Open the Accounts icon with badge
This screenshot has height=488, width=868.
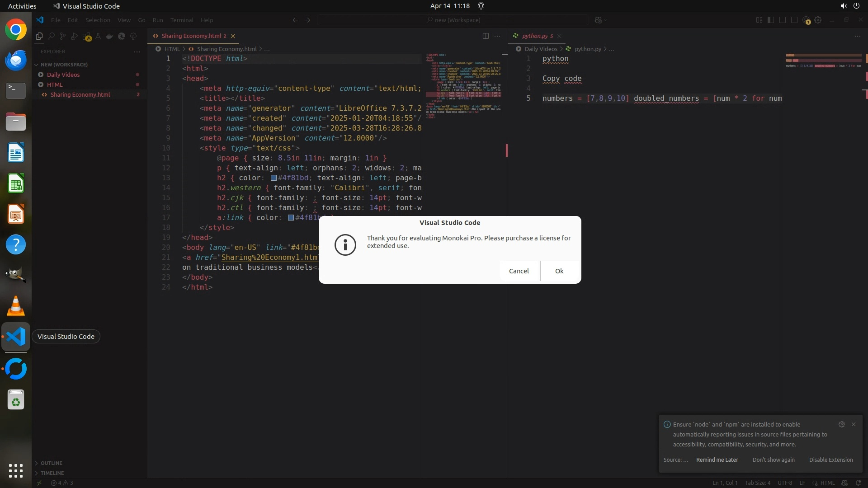(806, 20)
